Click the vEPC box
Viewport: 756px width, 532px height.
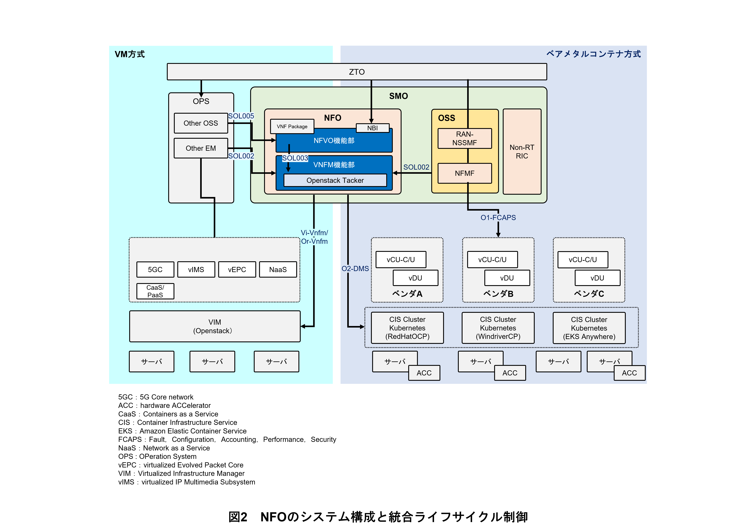pos(237,270)
